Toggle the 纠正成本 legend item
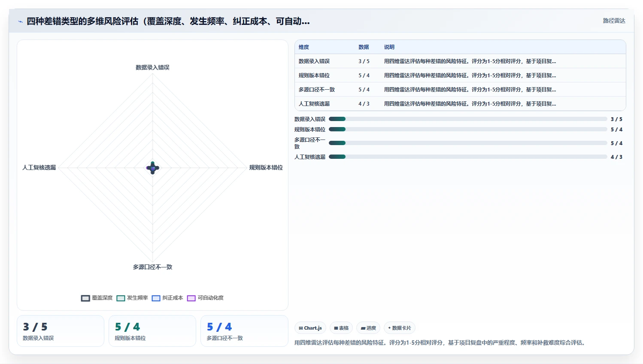This screenshot has width=643, height=364. click(167, 298)
